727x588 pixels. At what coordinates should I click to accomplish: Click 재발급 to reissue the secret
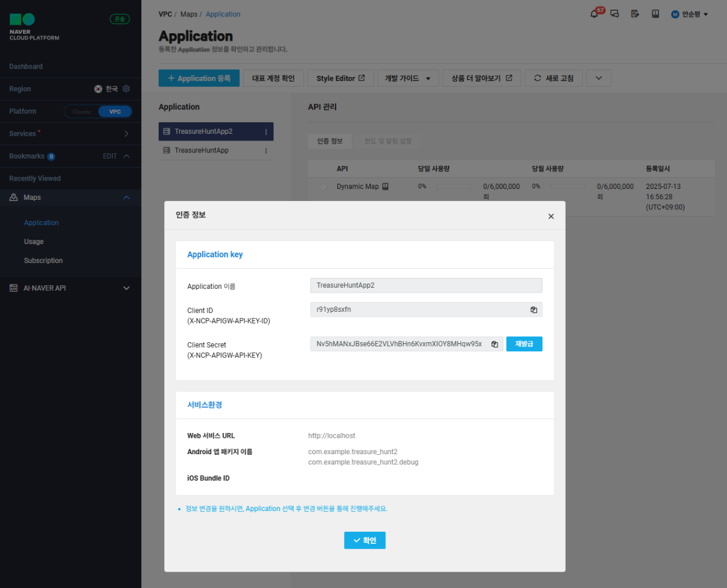[524, 344]
